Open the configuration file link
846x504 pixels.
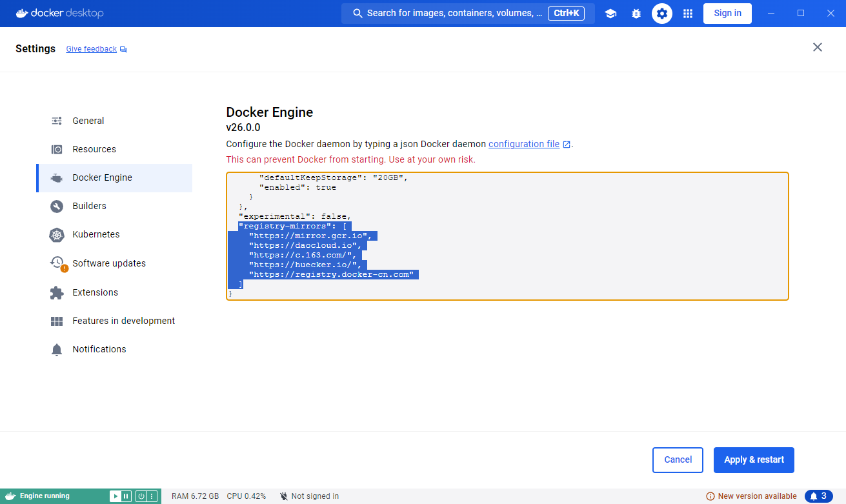[525, 143]
